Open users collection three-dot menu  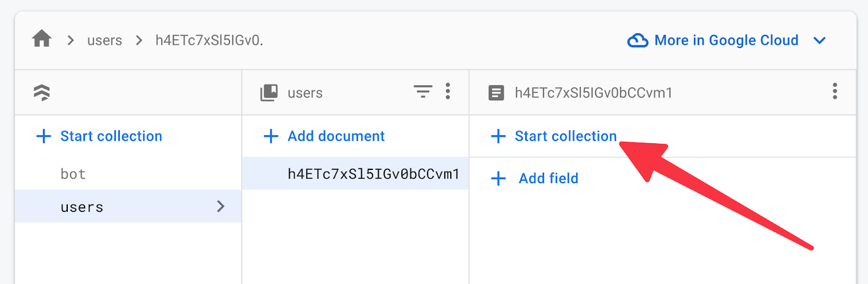[448, 91]
